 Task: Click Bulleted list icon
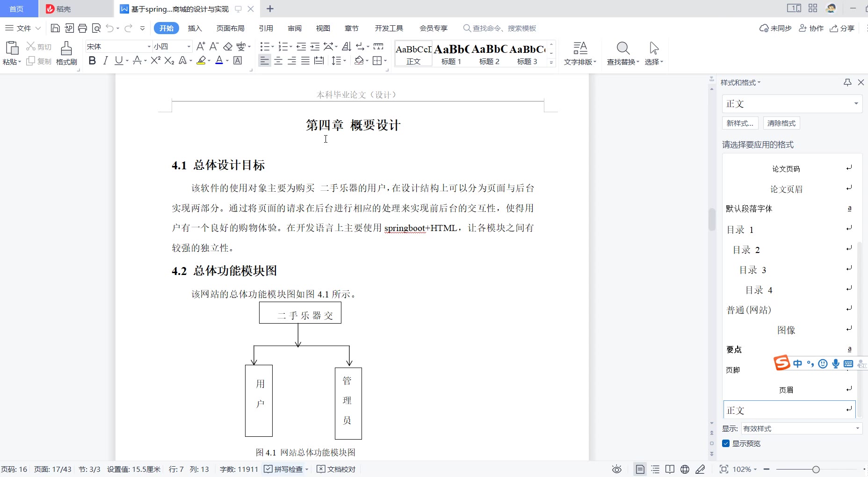click(x=265, y=46)
